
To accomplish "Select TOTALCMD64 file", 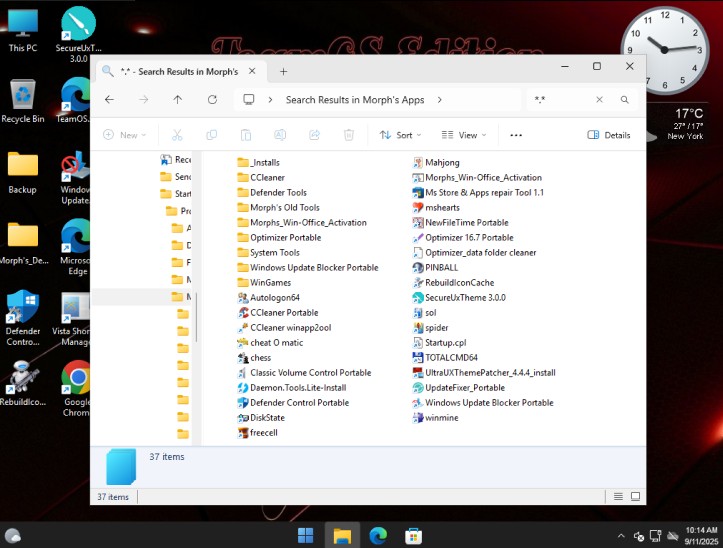I will pos(445,357).
